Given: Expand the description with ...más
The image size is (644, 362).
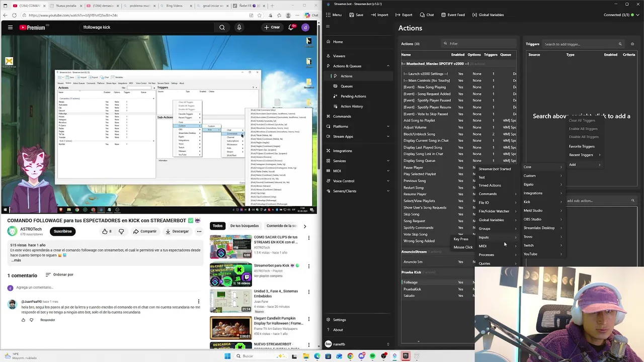Looking at the screenshot, I should point(16,260).
